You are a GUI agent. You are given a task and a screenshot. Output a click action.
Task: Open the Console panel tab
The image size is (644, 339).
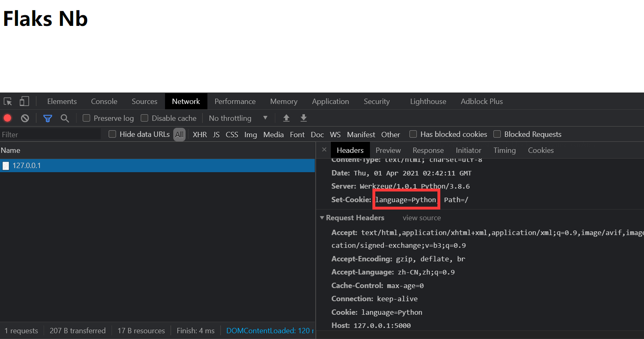click(104, 101)
